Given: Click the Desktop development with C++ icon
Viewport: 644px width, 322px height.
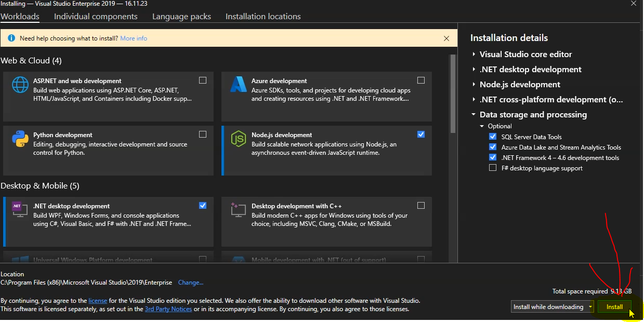Looking at the screenshot, I should (238, 210).
